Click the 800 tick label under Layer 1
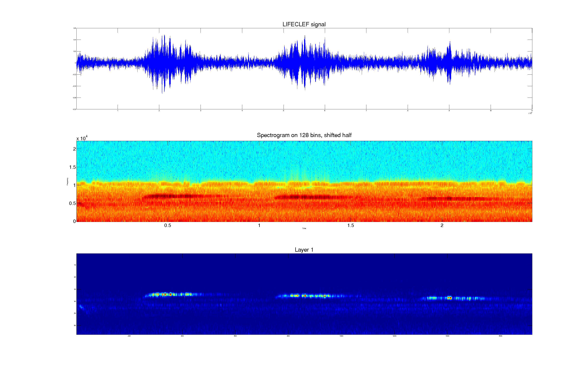 pyautogui.click(x=288, y=336)
